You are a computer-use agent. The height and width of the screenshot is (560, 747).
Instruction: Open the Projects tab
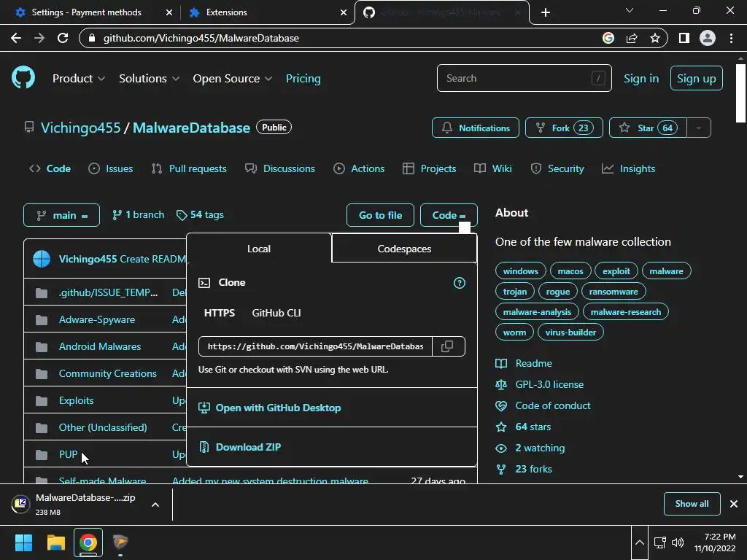429,168
